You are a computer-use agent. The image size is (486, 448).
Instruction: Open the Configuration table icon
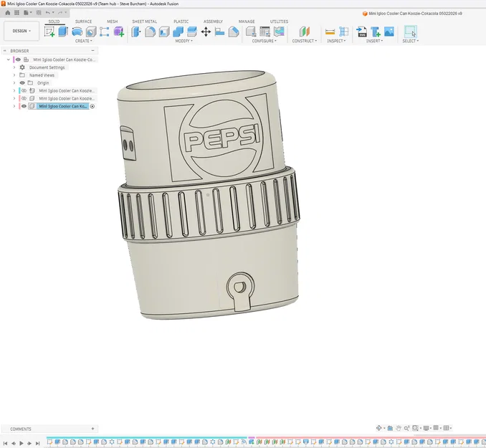(x=265, y=32)
